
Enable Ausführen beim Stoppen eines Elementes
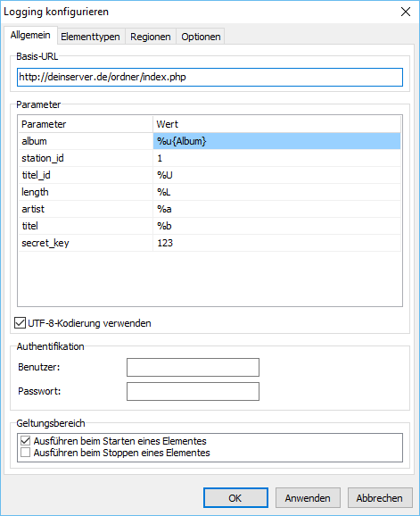tap(25, 453)
